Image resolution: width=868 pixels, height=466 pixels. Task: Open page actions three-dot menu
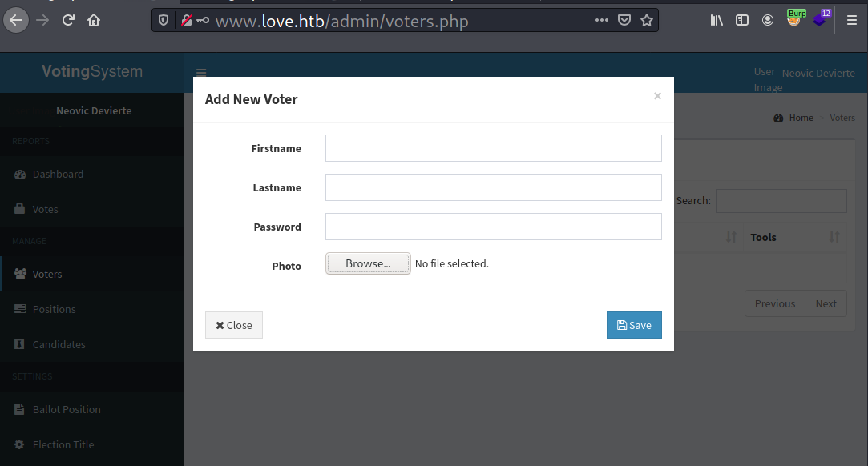(x=602, y=21)
